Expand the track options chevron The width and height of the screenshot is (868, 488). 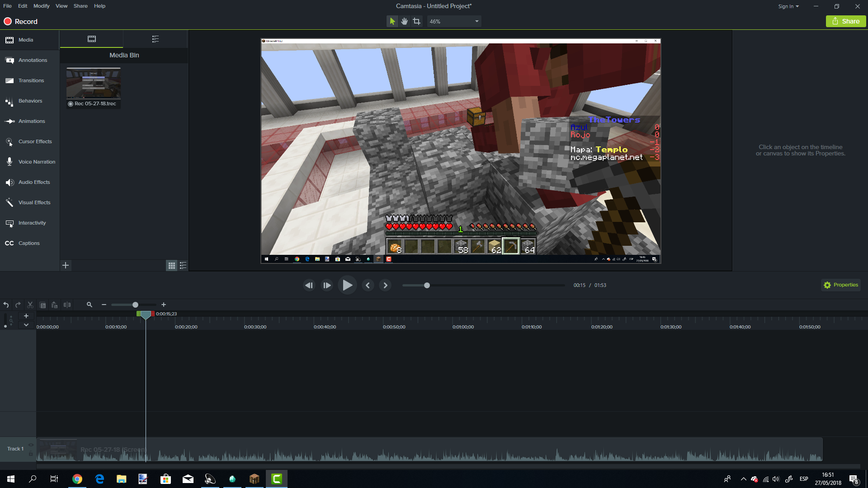26,324
